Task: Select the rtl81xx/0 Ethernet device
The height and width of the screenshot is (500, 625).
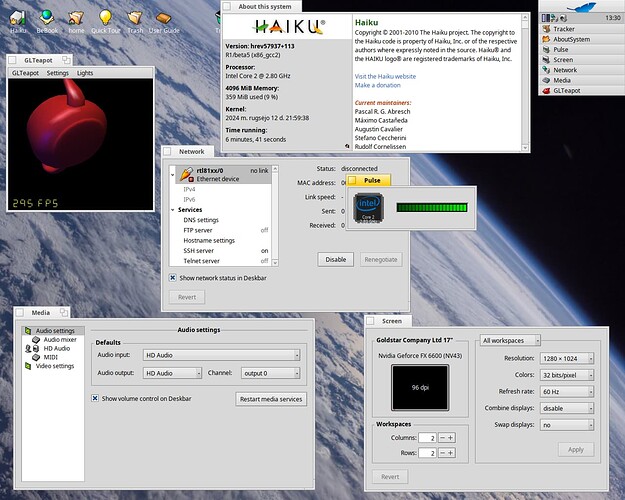Action: point(214,174)
